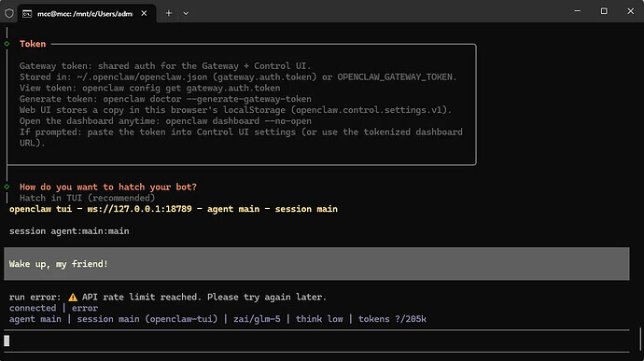Click the 'View token: openclaw config get' line

(x=150, y=88)
